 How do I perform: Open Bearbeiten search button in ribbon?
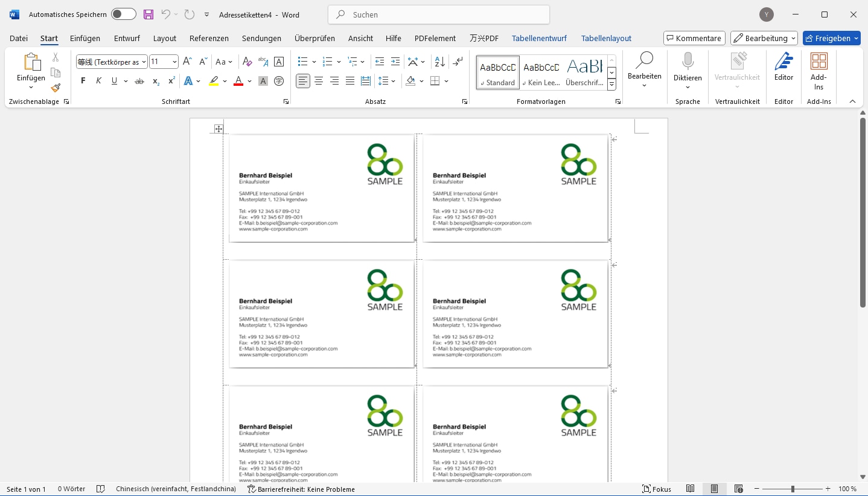pos(645,70)
